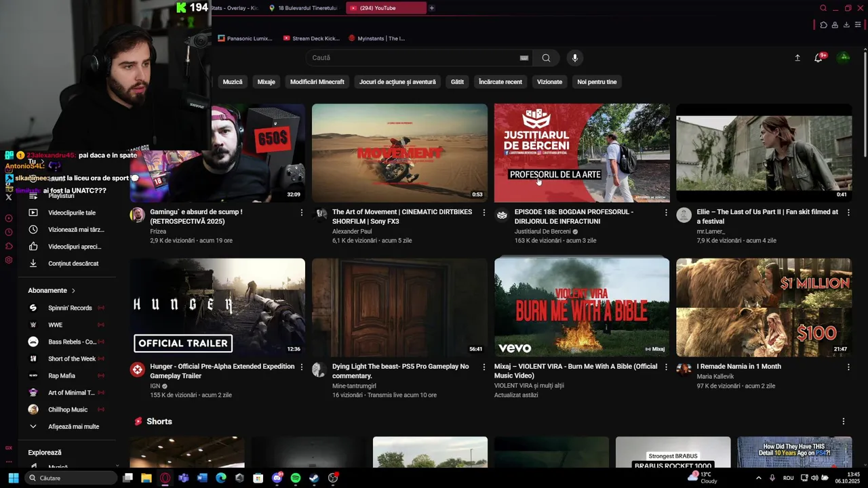Open options menu for I Remade Narnia video
Image resolution: width=868 pixels, height=488 pixels.
coord(848,367)
